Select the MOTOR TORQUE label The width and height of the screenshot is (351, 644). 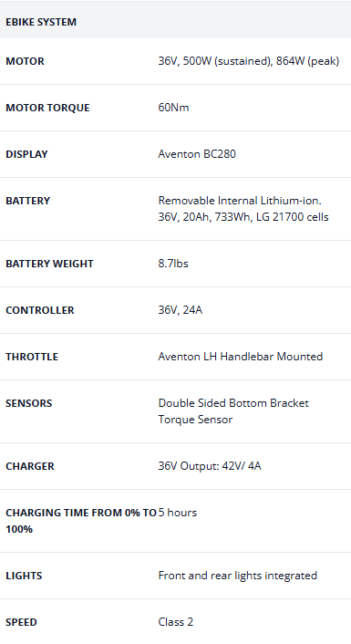47,108
